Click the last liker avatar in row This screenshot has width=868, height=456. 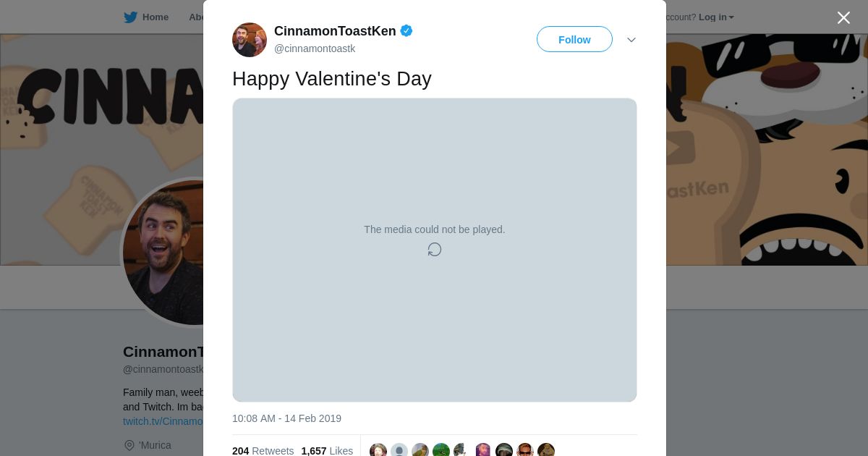pos(546,450)
